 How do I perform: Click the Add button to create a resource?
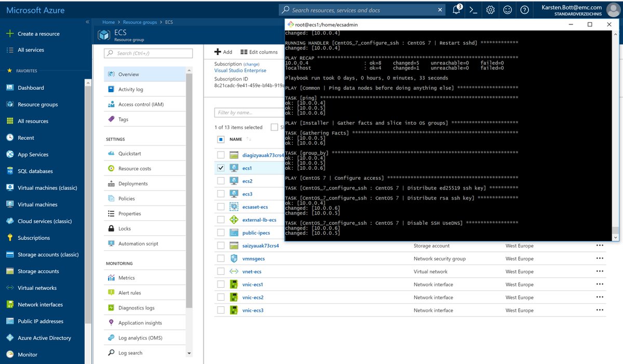pyautogui.click(x=222, y=51)
